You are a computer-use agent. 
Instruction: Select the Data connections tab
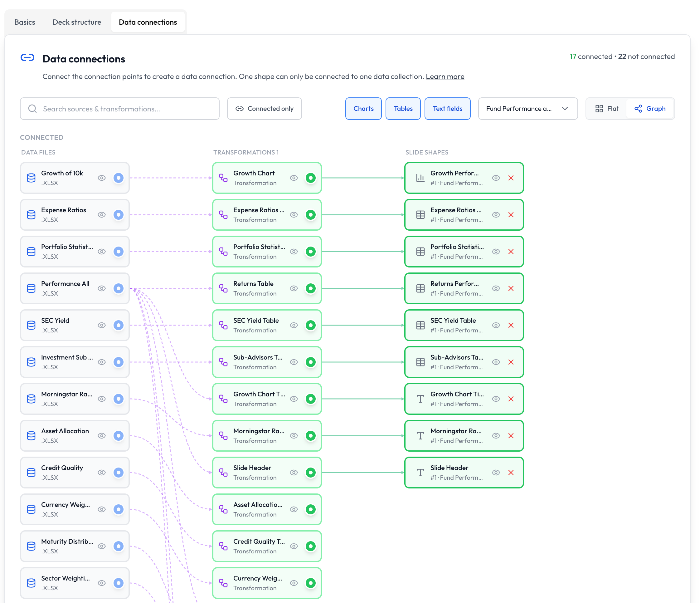(148, 22)
